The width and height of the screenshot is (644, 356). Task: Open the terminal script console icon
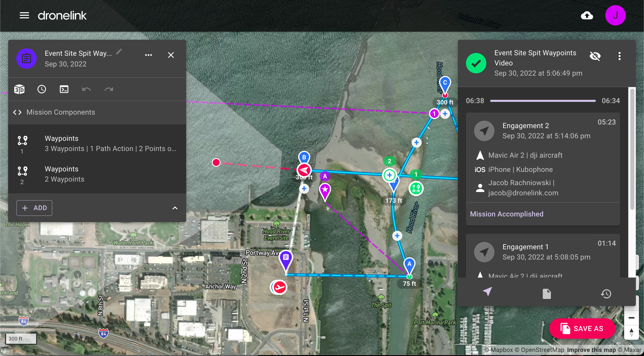64,89
